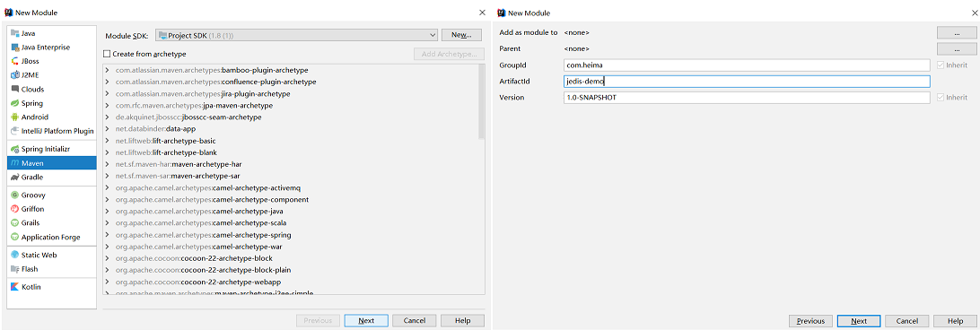Select the JBoss module type icon
Viewport: 980px width, 330px height.
[15, 61]
